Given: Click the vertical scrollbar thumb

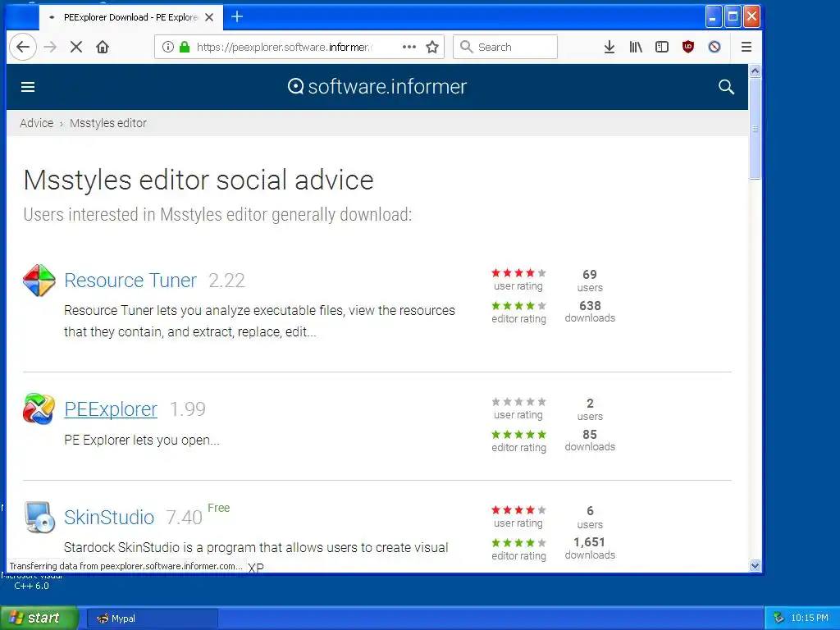Looking at the screenshot, I should tap(755, 129).
